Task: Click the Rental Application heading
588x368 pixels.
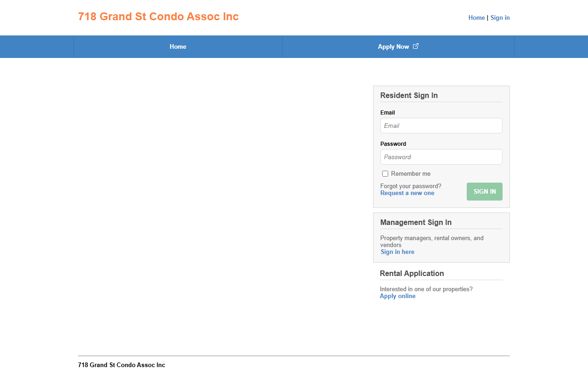Action: [x=412, y=273]
